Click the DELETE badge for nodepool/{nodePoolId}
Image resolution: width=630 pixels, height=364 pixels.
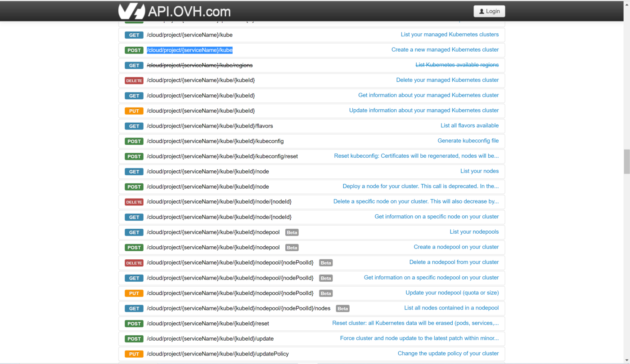134,262
